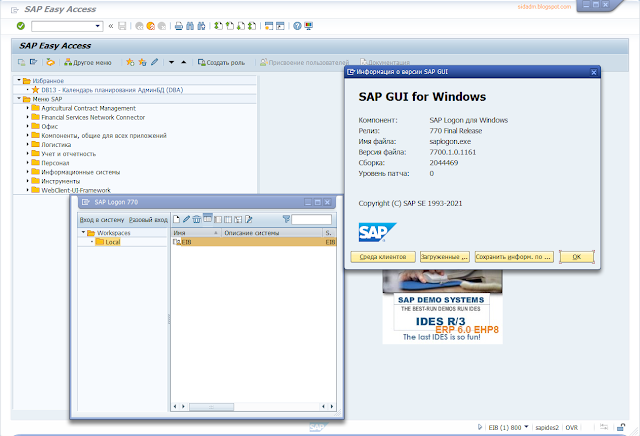
Task: Click the filter funnel icon in SAP Logon
Action: coord(286,219)
